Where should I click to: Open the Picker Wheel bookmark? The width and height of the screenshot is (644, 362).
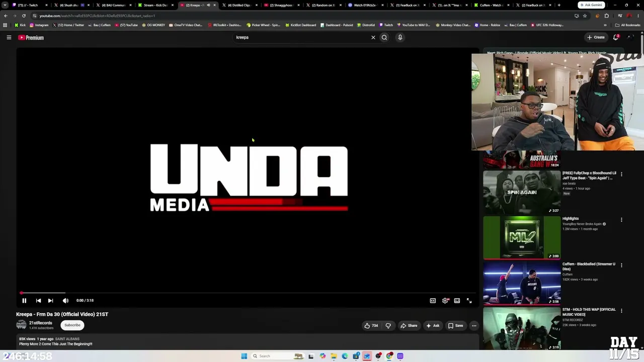click(x=263, y=25)
